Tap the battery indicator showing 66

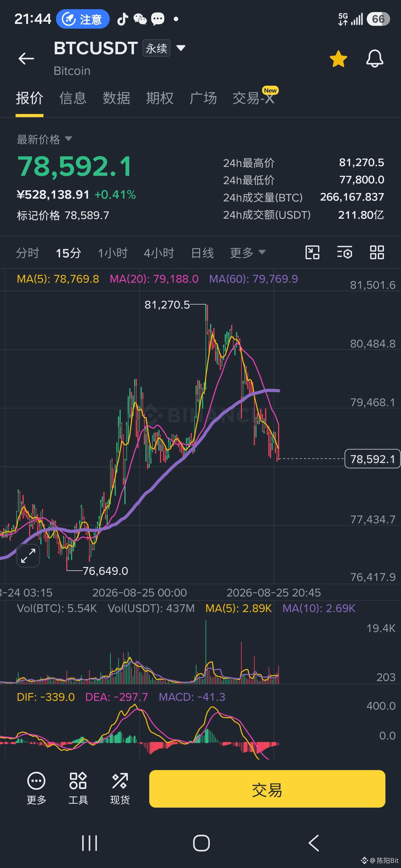[378, 19]
